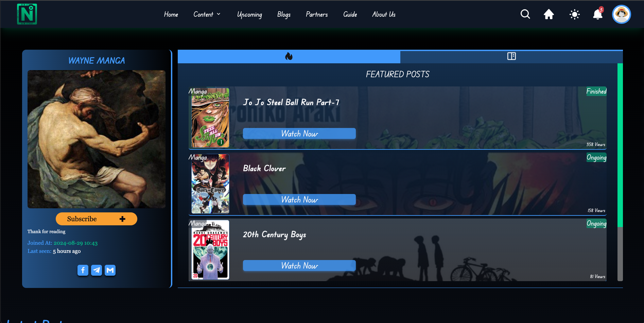Click Watch Now for Black Clover

[299, 199]
